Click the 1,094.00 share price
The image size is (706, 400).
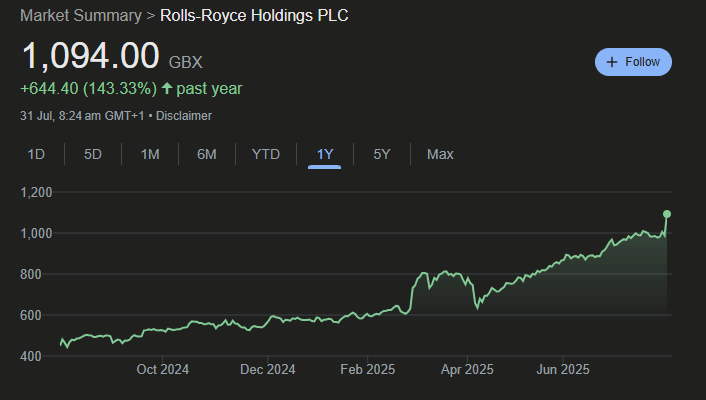tap(90, 54)
